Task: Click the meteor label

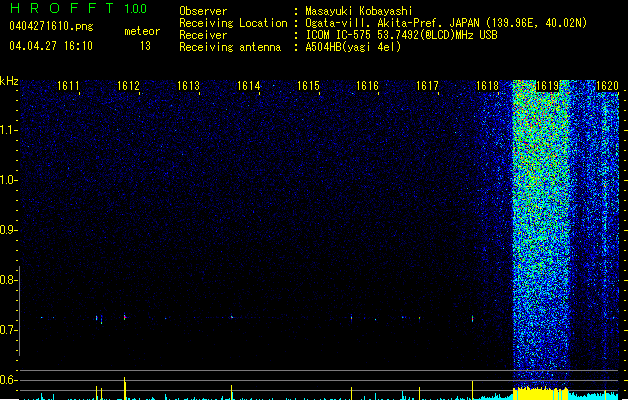Action: pos(142,31)
